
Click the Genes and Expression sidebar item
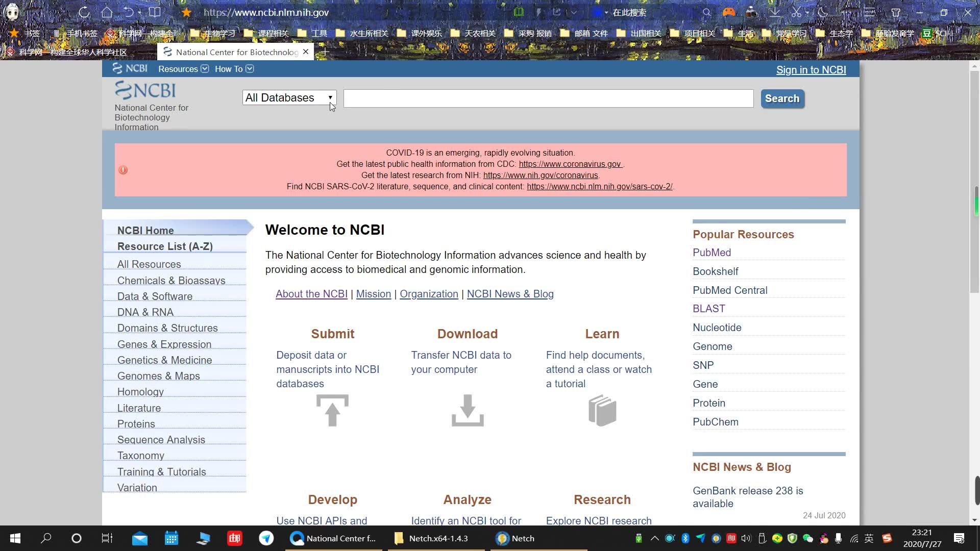tap(164, 344)
